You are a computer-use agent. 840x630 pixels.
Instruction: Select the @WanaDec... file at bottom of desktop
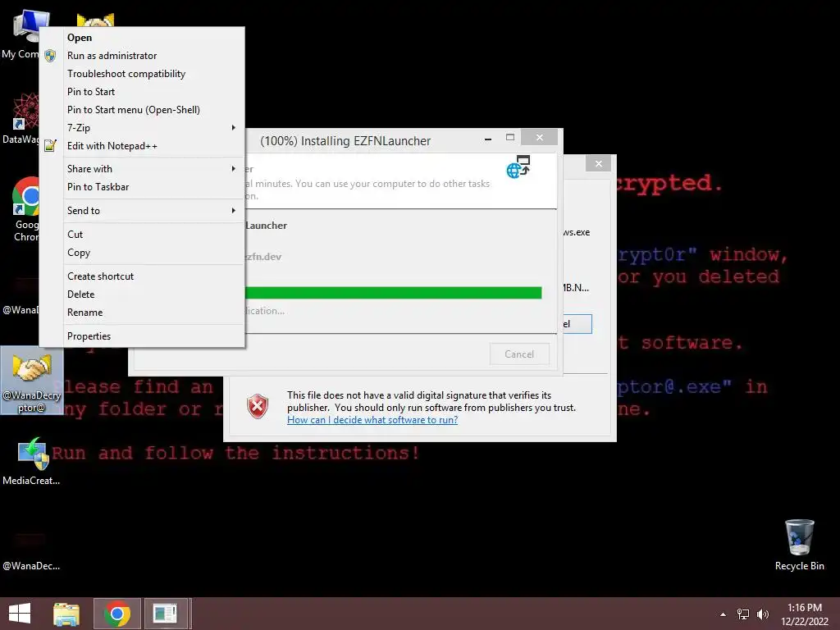point(31,552)
